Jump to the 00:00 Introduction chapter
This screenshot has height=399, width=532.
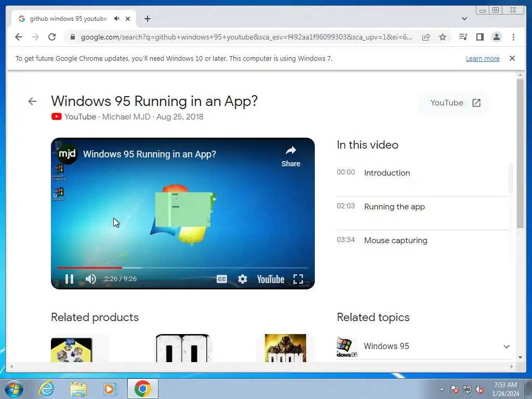pyautogui.click(x=422, y=172)
